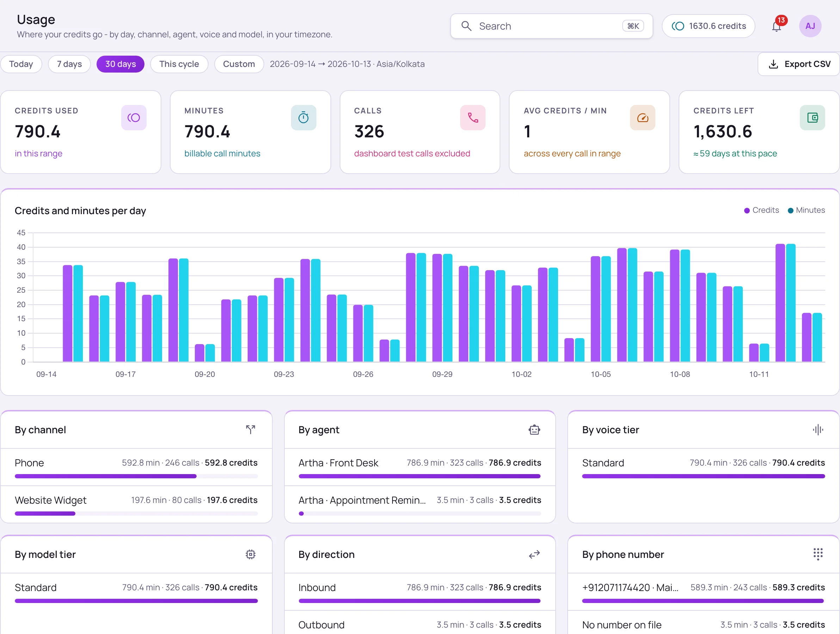
Task: Select the This cycle range tab
Action: tap(179, 64)
